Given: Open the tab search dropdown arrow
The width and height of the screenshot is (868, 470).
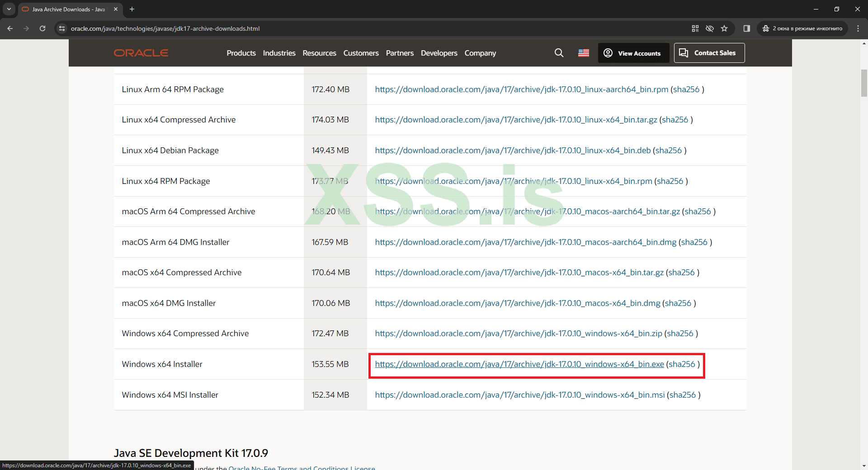Looking at the screenshot, I should [x=9, y=9].
